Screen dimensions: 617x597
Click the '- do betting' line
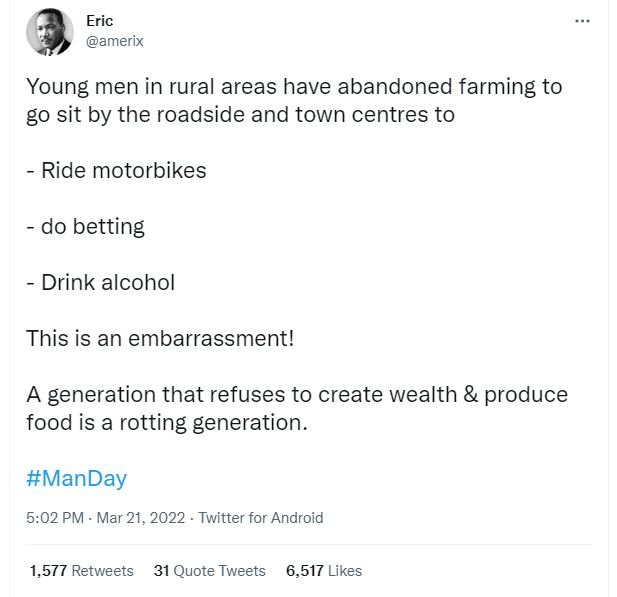[85, 226]
